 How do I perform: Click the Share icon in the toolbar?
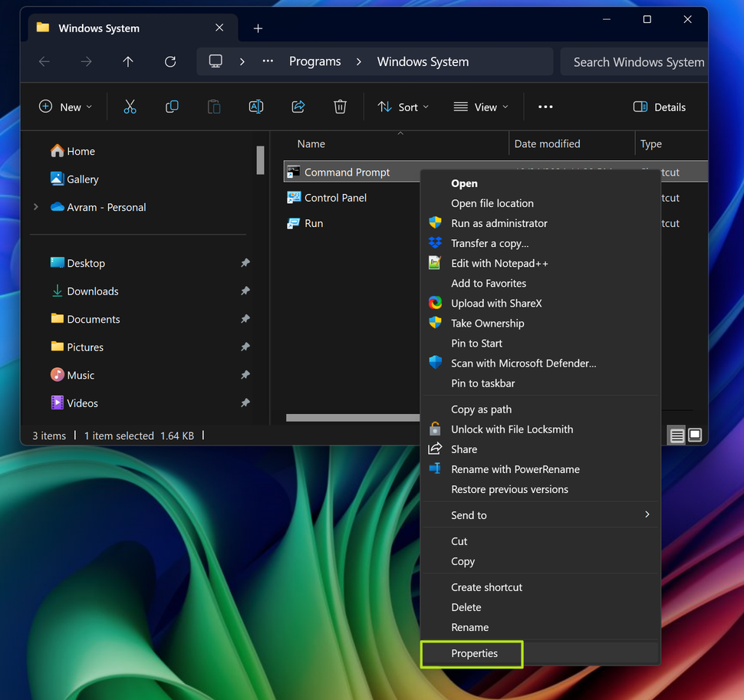tap(298, 107)
